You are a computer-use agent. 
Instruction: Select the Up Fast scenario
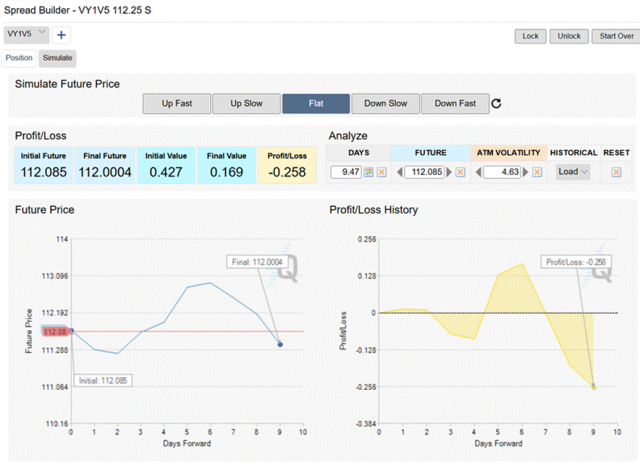pos(176,103)
